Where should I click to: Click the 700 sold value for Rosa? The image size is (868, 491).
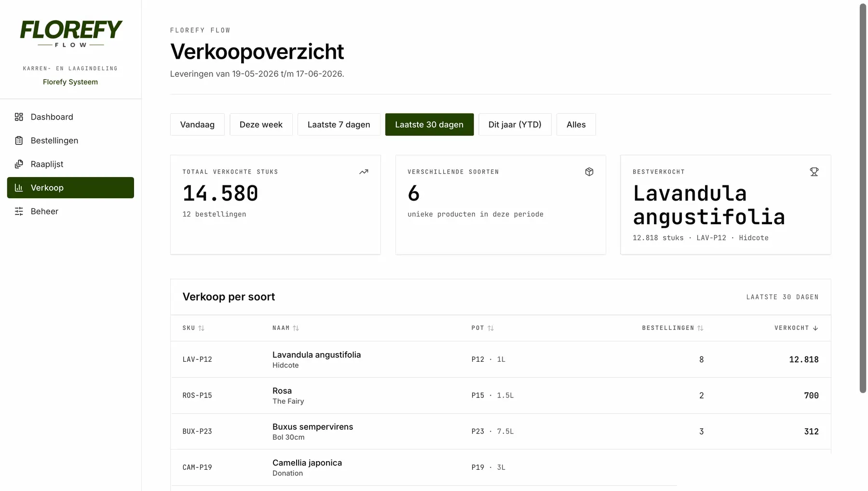(811, 396)
